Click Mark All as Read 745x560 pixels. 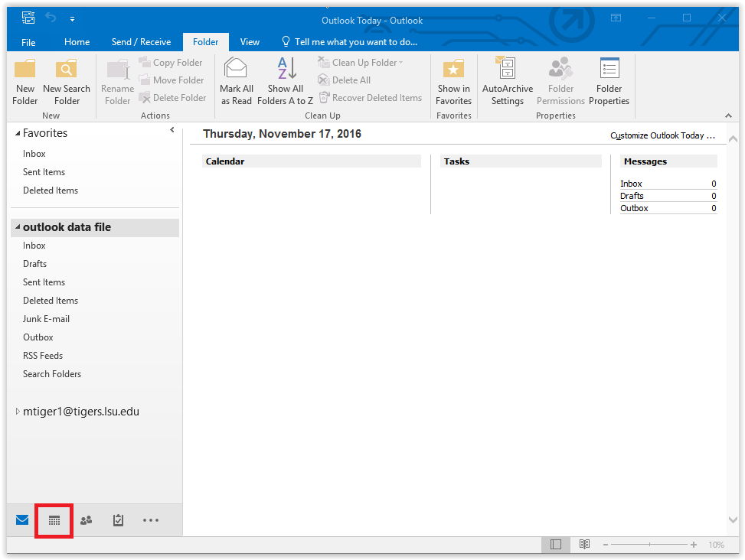236,82
